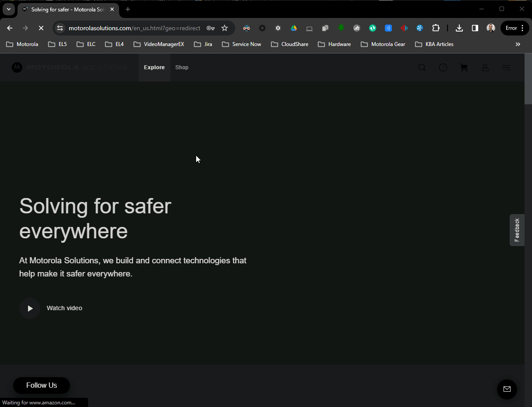Click the 'Solving for safer everywhere' headline

point(95,218)
